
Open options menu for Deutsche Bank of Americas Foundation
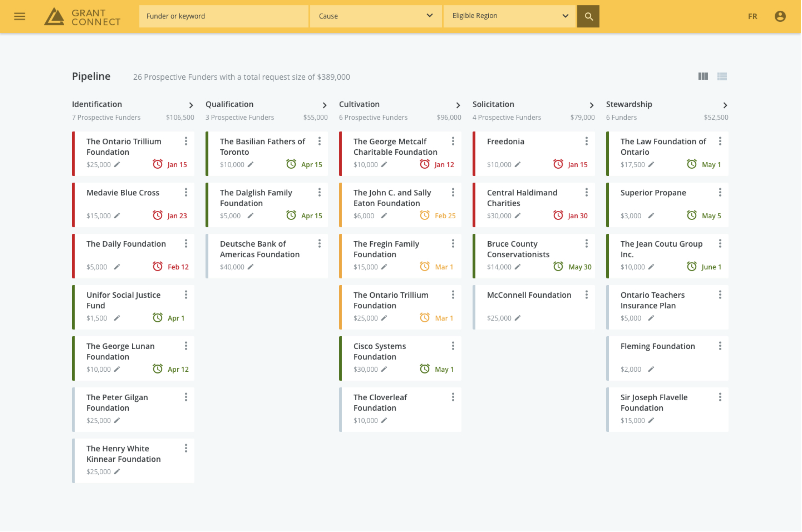coord(320,244)
